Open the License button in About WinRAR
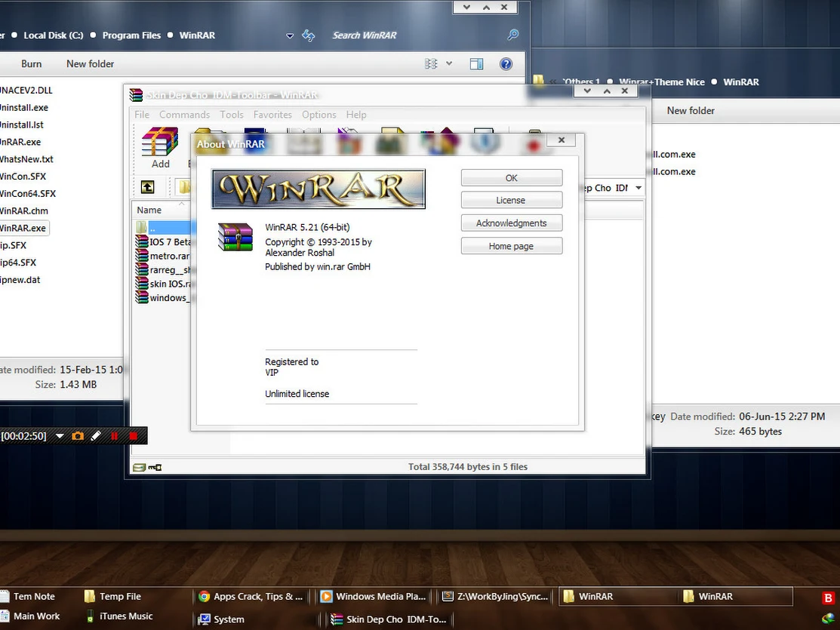840x630 pixels. point(512,200)
